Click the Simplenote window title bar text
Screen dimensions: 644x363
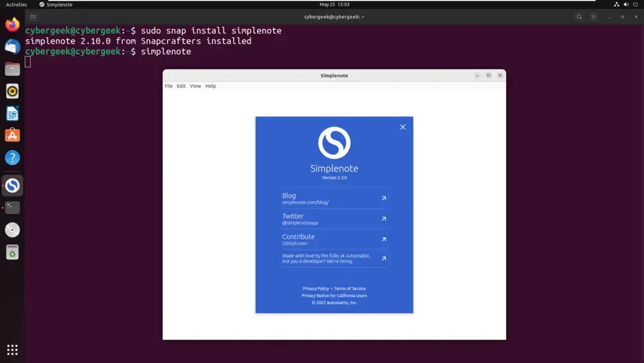click(334, 75)
